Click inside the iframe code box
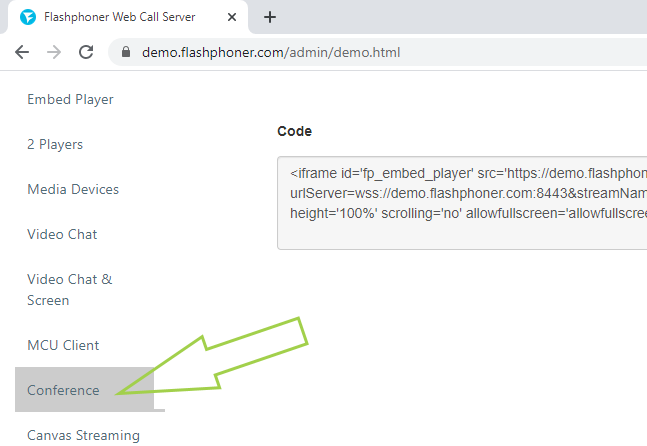Image resolution: width=647 pixels, height=446 pixels. pos(462,203)
